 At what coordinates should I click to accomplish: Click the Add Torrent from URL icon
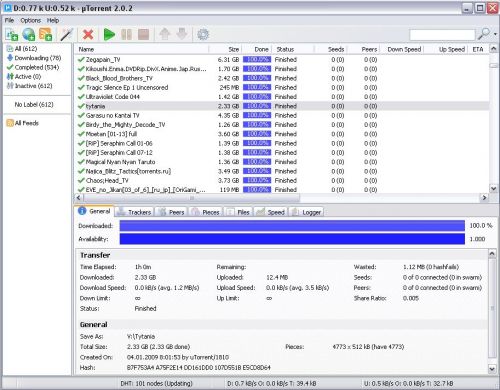29,34
